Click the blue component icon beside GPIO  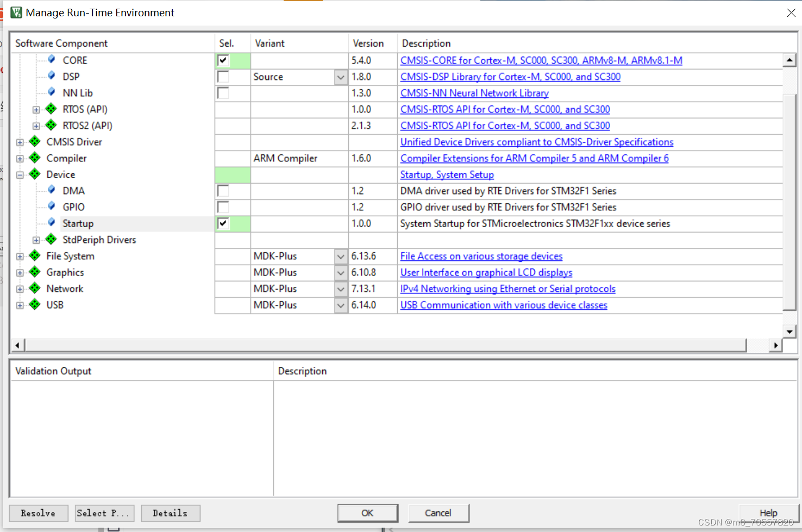(52, 206)
